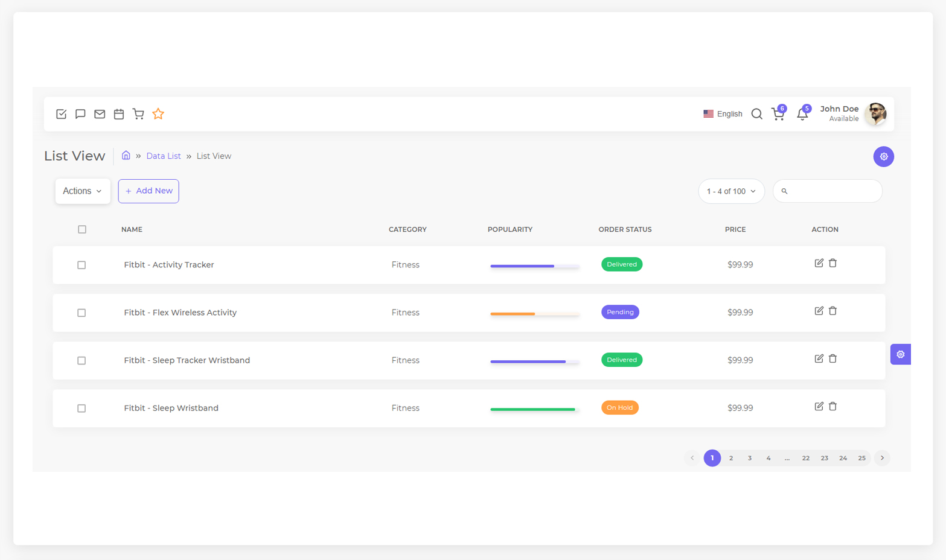
Task: Open shopping cart with 6 badge
Action: 778,113
